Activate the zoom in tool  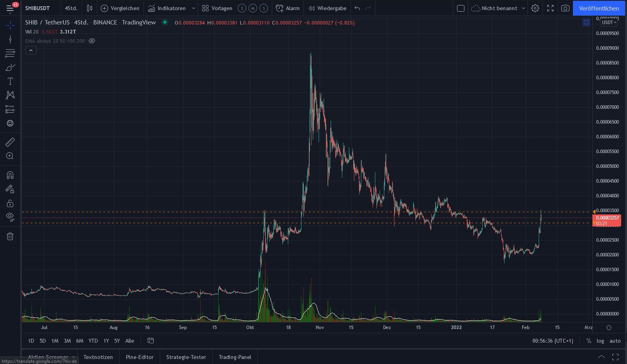click(x=10, y=156)
